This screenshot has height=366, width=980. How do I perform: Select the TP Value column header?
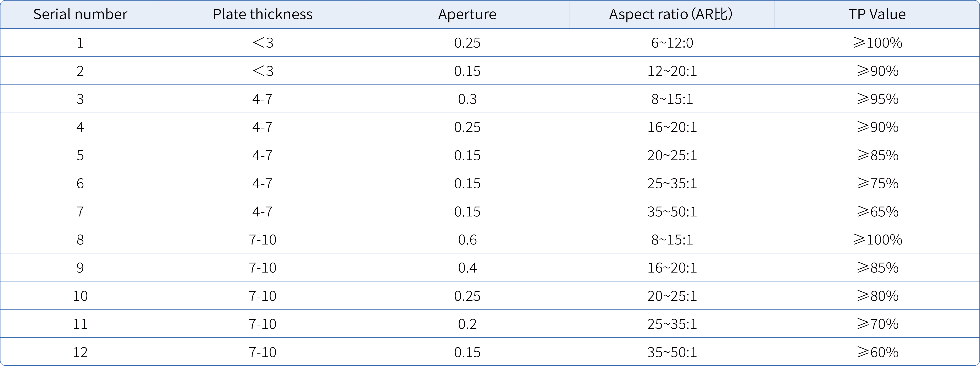[877, 15]
